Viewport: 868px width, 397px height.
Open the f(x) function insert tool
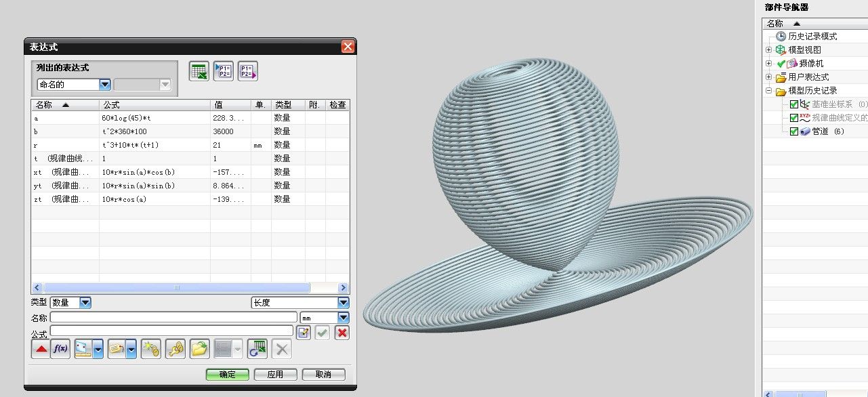pos(61,349)
